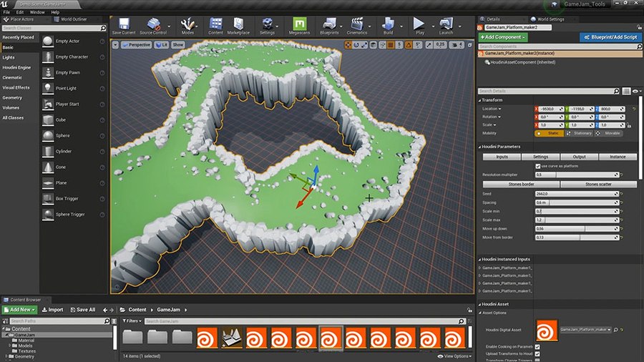Screen dimensions: 644x362
Task: Toggle Upload Transforms to Houdini checkbox
Action: [537, 353]
